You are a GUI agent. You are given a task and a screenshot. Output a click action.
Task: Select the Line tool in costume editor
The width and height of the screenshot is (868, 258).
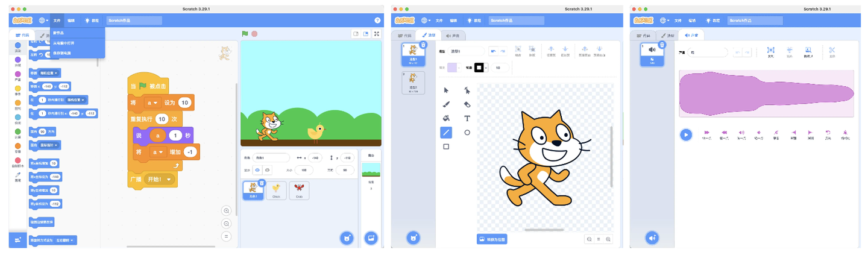pyautogui.click(x=446, y=132)
